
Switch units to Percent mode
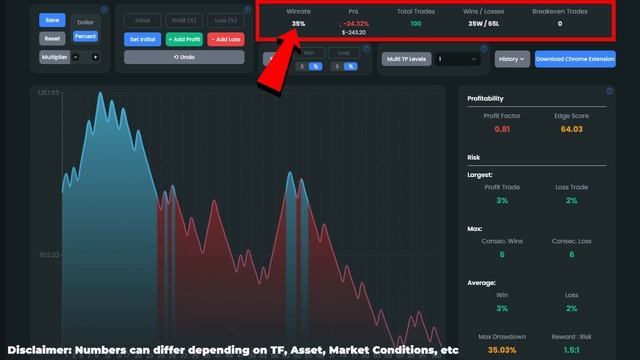pyautogui.click(x=85, y=36)
